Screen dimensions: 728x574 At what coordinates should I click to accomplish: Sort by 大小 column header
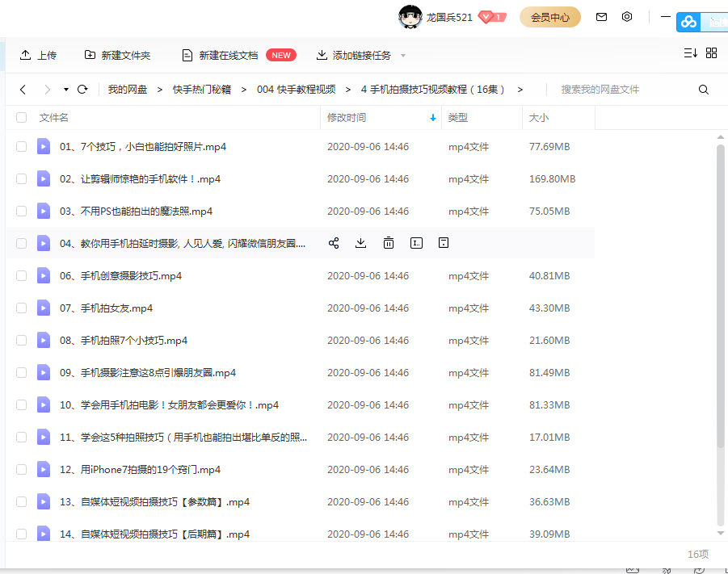click(539, 117)
